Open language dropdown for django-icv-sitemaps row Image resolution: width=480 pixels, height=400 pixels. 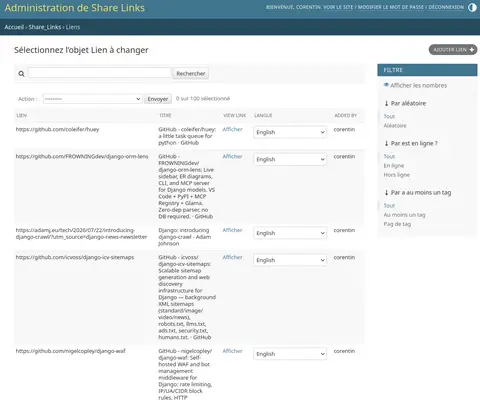tap(290, 260)
